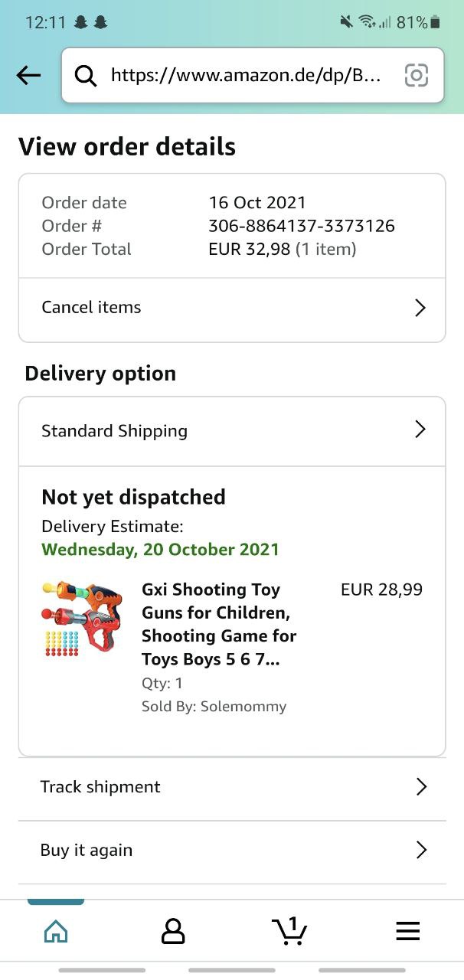This screenshot has height=980, width=464.
Task: Select the Cancel items option
Action: (92, 308)
